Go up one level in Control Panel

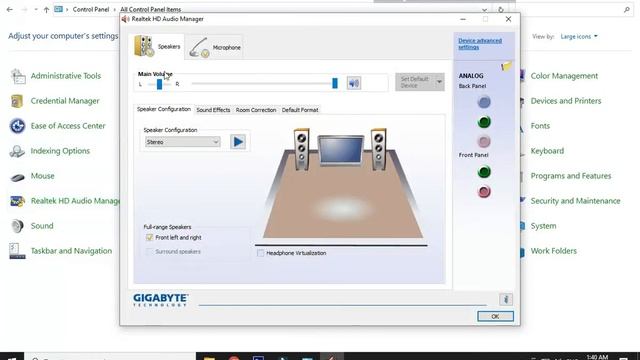click(x=46, y=9)
